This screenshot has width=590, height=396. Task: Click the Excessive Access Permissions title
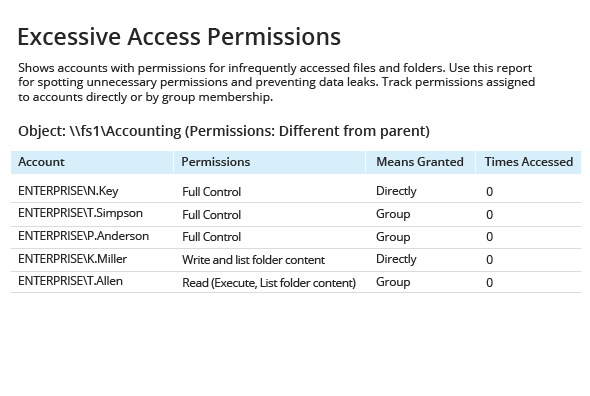(x=179, y=37)
